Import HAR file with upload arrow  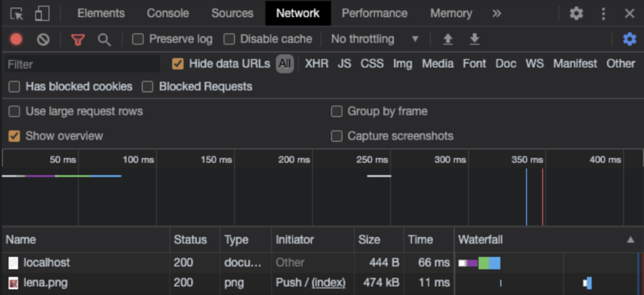[448, 39]
